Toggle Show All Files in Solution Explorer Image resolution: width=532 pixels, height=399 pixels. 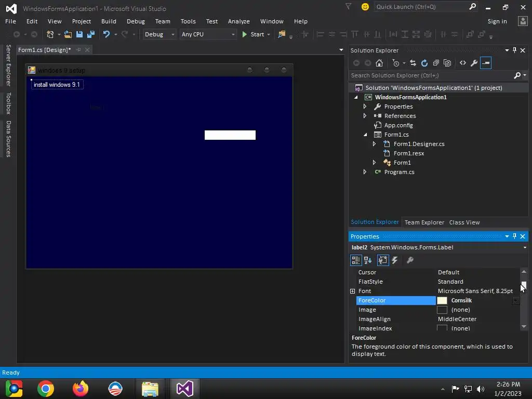(x=447, y=63)
